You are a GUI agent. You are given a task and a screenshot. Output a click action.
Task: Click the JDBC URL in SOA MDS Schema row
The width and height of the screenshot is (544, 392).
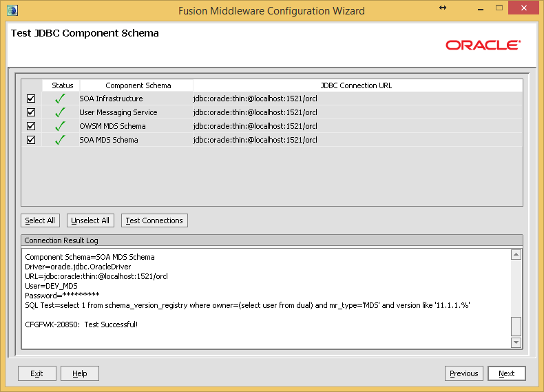[x=255, y=140]
